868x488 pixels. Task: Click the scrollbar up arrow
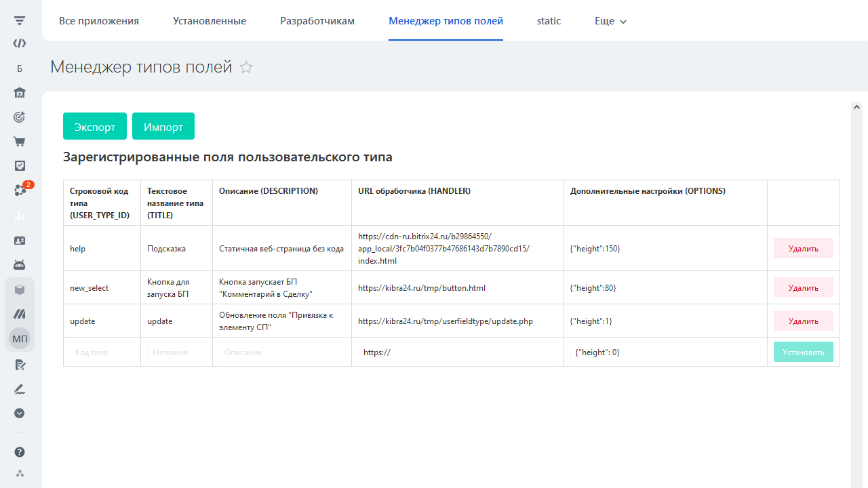[x=856, y=107]
